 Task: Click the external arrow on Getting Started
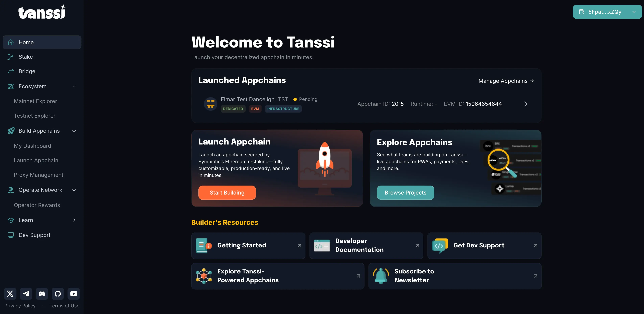pos(299,246)
